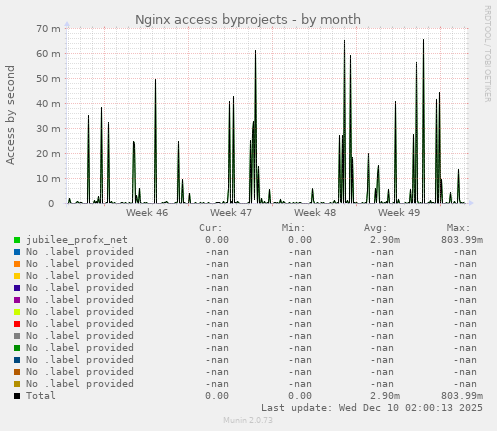Click the 'Access by second' axis label

click(x=11, y=115)
